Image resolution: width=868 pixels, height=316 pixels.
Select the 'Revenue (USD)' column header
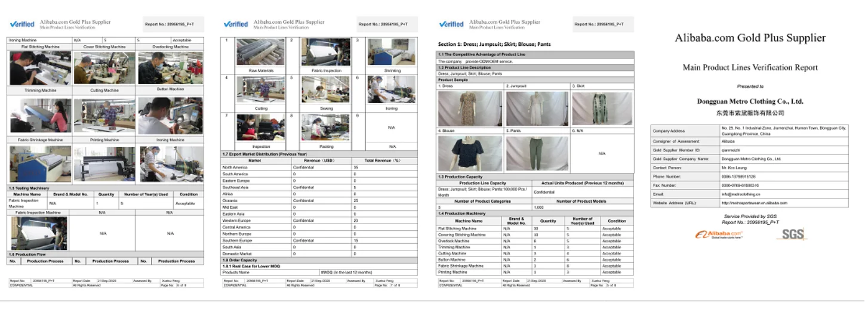(x=320, y=160)
